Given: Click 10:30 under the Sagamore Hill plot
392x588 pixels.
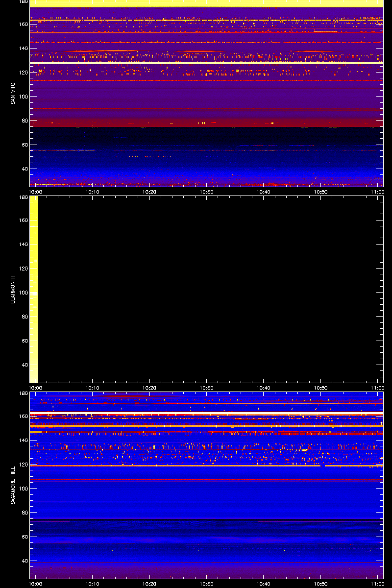Looking at the screenshot, I should click(207, 584).
